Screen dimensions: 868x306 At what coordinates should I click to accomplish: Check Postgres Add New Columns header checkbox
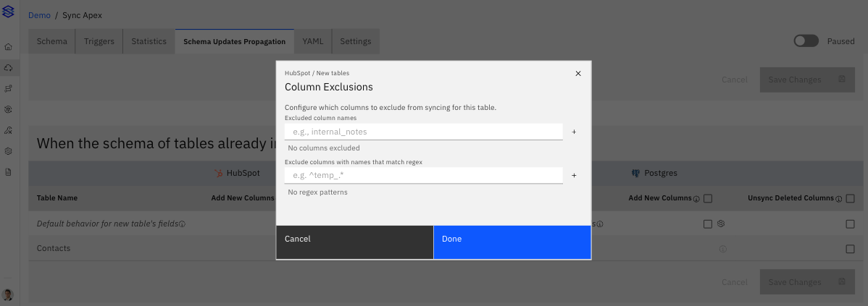click(708, 198)
